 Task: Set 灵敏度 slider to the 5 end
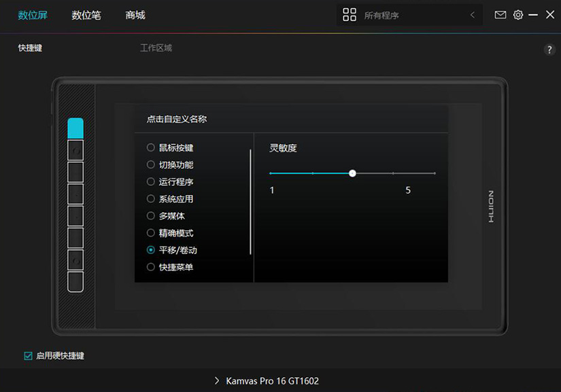[435, 173]
